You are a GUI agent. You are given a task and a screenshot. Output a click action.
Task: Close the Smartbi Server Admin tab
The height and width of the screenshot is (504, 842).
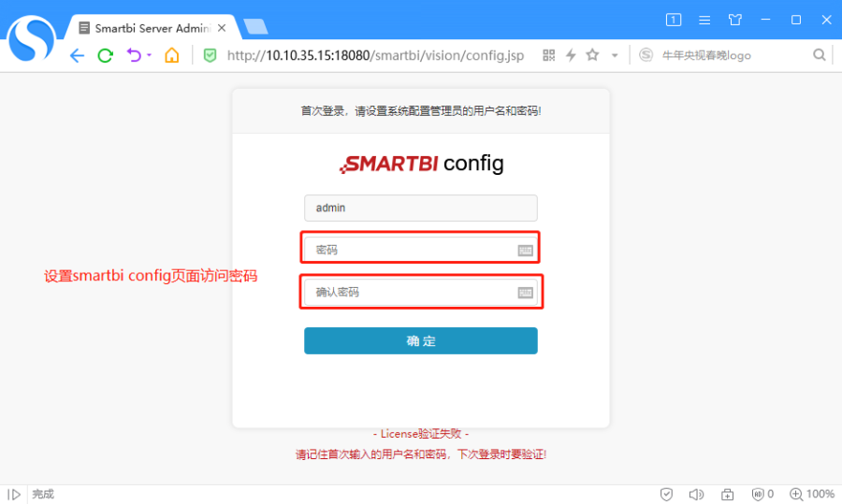[x=222, y=28]
